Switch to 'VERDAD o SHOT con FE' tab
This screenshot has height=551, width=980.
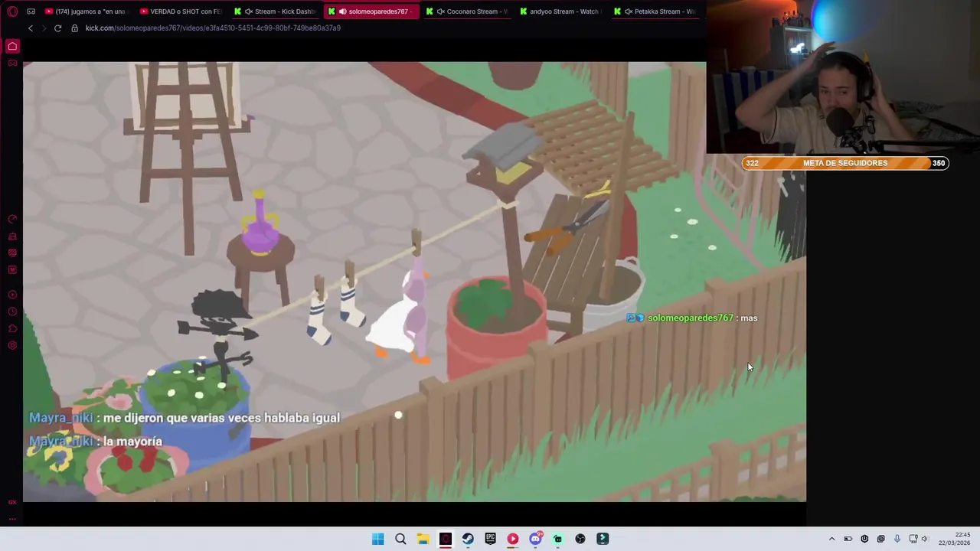coord(180,11)
